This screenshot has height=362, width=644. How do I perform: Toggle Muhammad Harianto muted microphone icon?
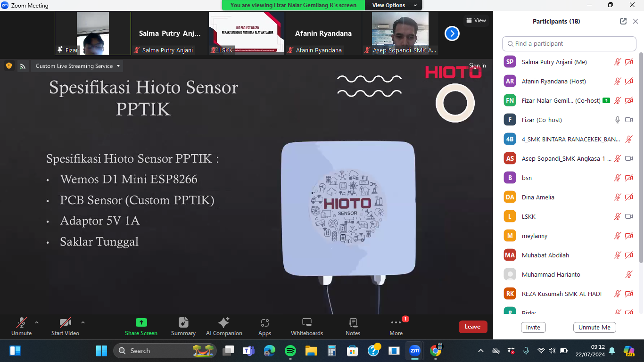point(628,274)
